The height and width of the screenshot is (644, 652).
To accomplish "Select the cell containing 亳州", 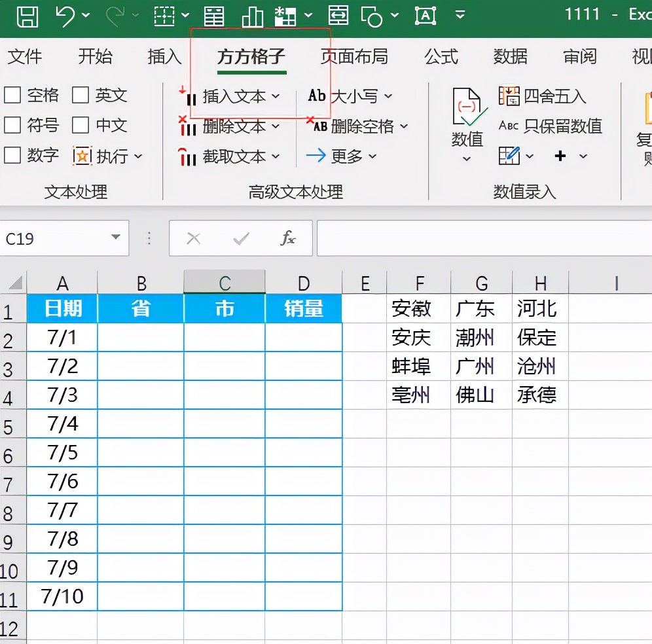I will point(419,395).
